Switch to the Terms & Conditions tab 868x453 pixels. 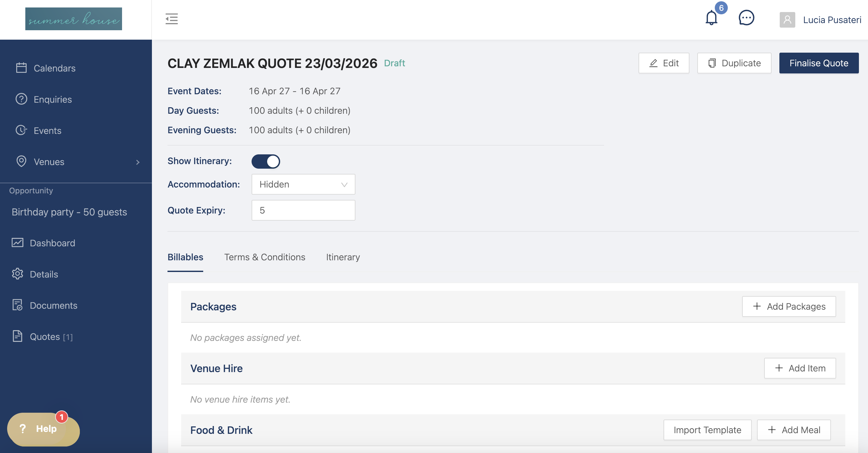[x=265, y=257]
